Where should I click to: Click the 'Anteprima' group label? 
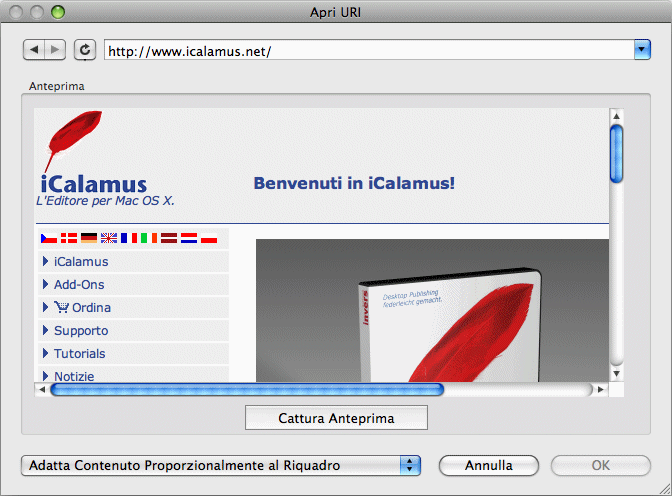pos(57,86)
